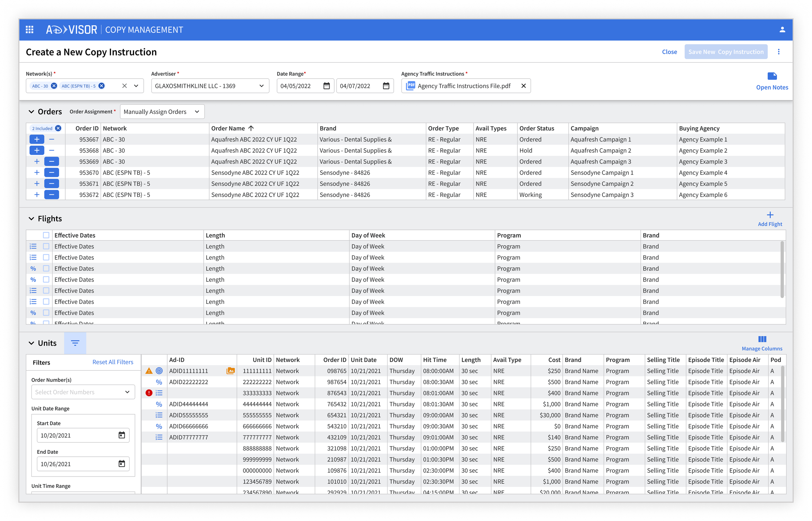Click the filter icon next to Units
Screen dimensions: 812x521
tap(75, 343)
